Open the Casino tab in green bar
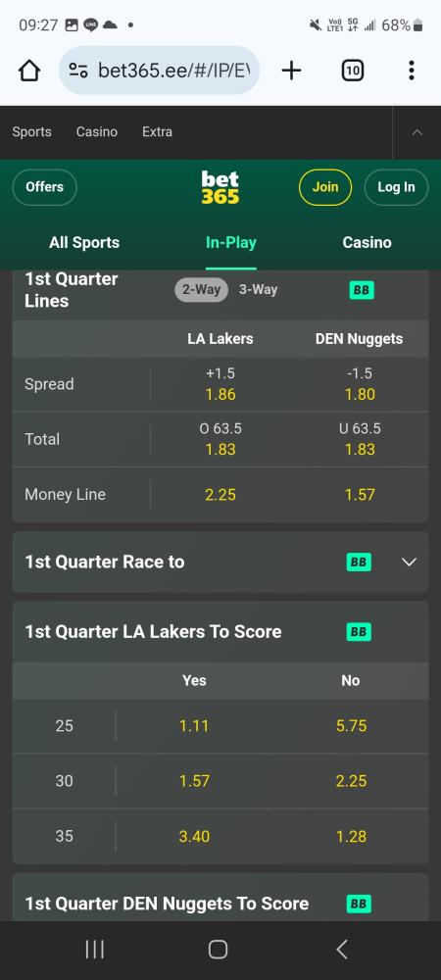 click(367, 242)
